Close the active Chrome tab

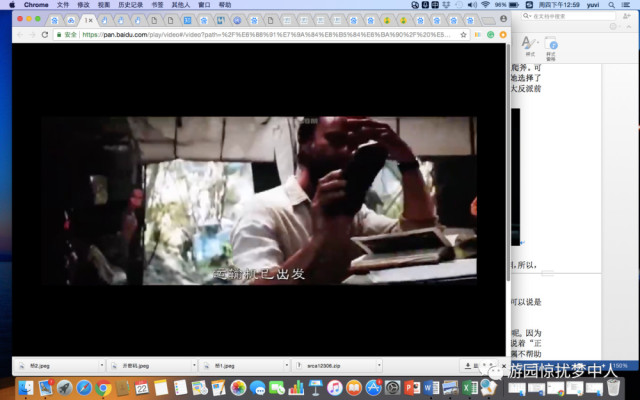pyautogui.click(x=91, y=20)
